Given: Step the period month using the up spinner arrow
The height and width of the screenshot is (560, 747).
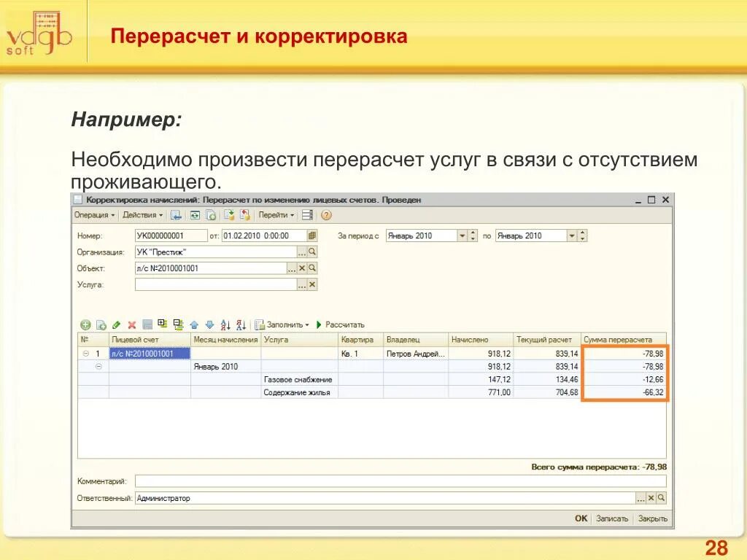Looking at the screenshot, I should (x=471, y=232).
